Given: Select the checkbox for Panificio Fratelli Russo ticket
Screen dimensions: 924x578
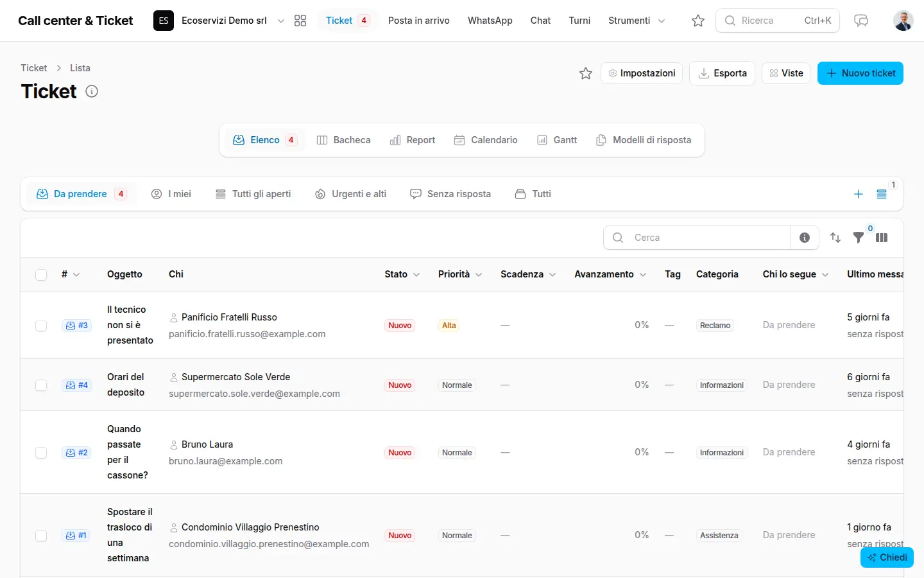Looking at the screenshot, I should tap(41, 326).
